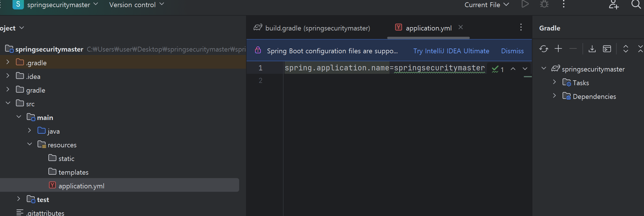
Task: Click the Gradle minus detach icon
Action: click(573, 49)
